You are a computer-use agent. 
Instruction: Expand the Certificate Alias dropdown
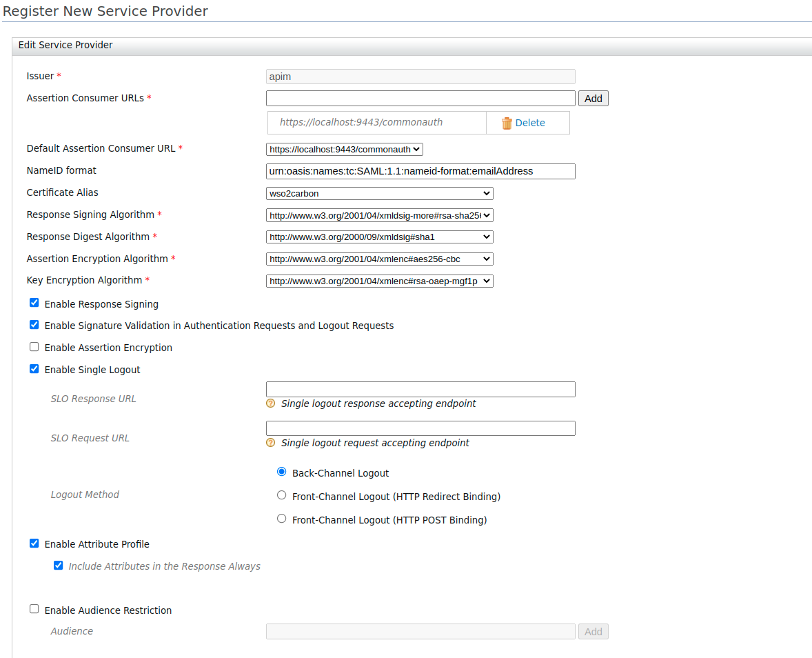[x=379, y=193]
